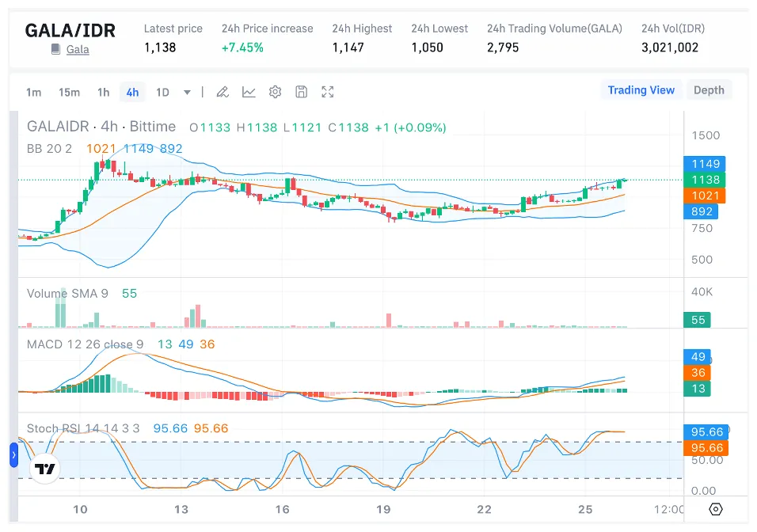Activate the 1D timeframe
The width and height of the screenshot is (757, 532).
coord(162,92)
